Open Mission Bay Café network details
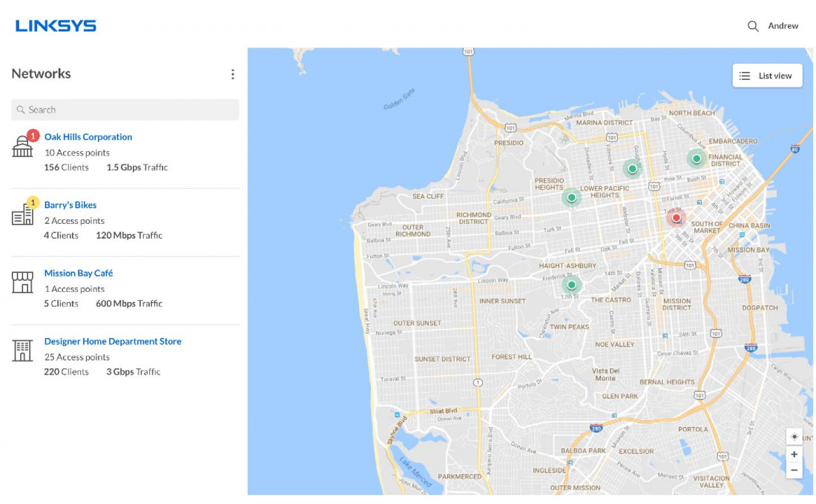 click(79, 273)
